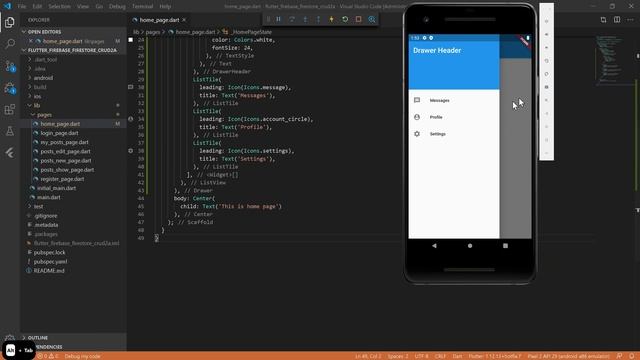
Task: Open the Edit menu
Action: click(37, 7)
